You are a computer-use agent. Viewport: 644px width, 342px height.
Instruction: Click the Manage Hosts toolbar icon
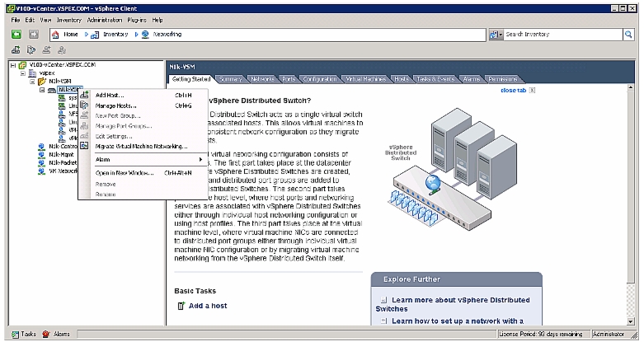(x=31, y=50)
